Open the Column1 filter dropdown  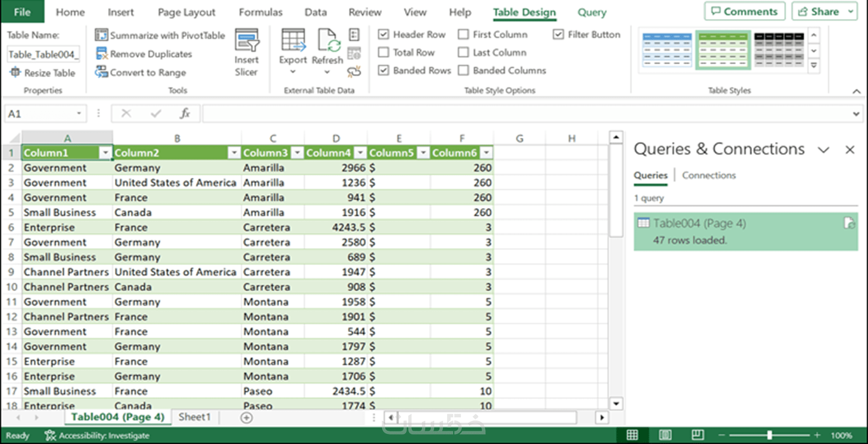pos(105,153)
